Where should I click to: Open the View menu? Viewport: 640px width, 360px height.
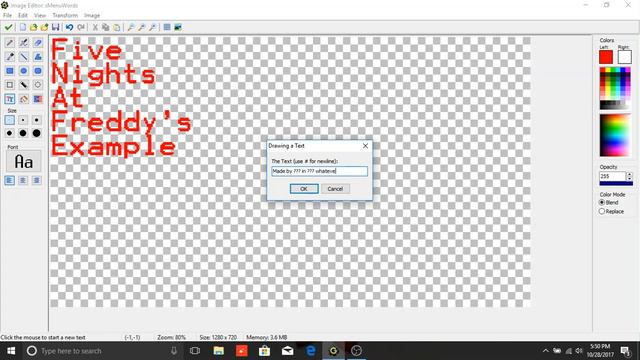pos(40,15)
